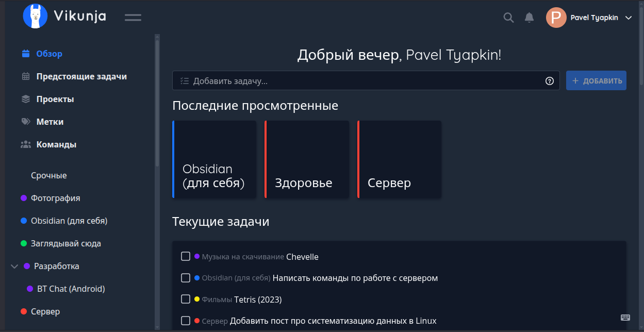Open search with magnifier icon
Screen dimensions: 644x332
(x=508, y=18)
